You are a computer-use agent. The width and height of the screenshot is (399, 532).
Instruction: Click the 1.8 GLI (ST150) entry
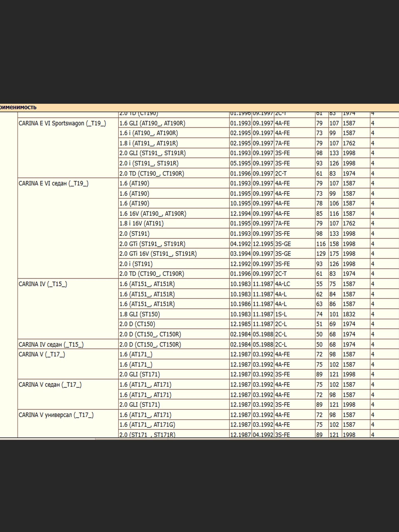139,314
